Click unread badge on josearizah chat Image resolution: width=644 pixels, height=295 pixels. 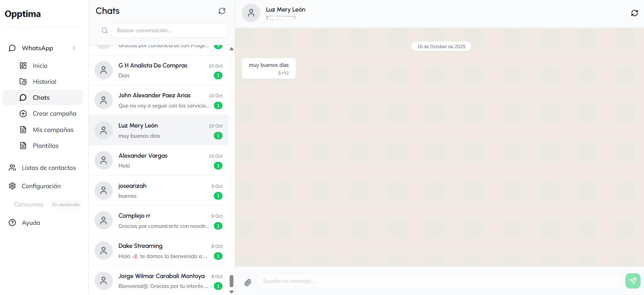pos(218,196)
